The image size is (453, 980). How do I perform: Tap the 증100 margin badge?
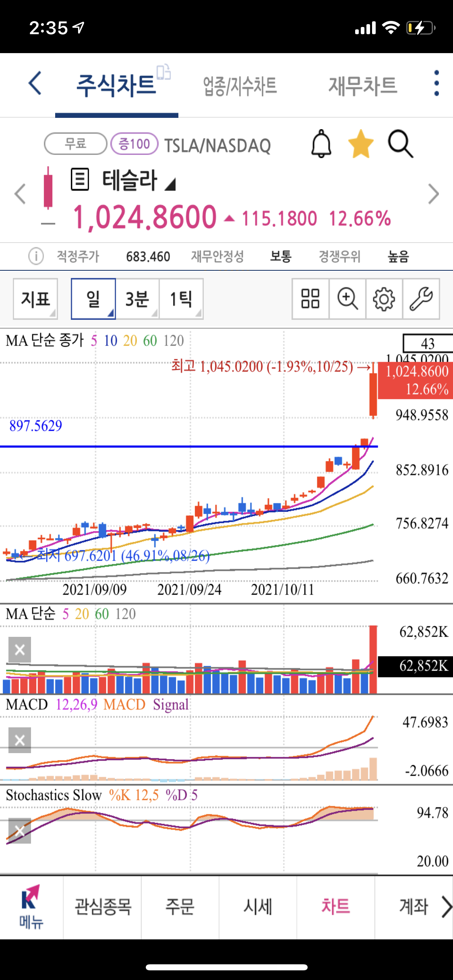134,144
